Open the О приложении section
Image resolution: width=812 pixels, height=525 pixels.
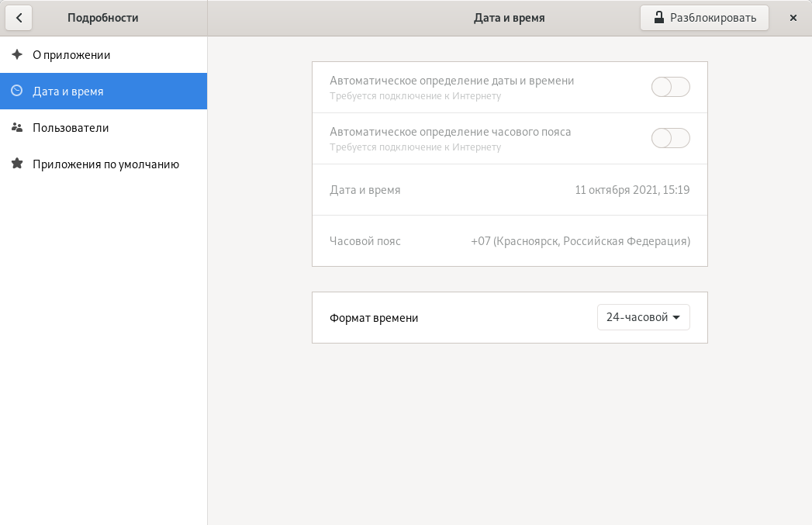[x=71, y=55]
